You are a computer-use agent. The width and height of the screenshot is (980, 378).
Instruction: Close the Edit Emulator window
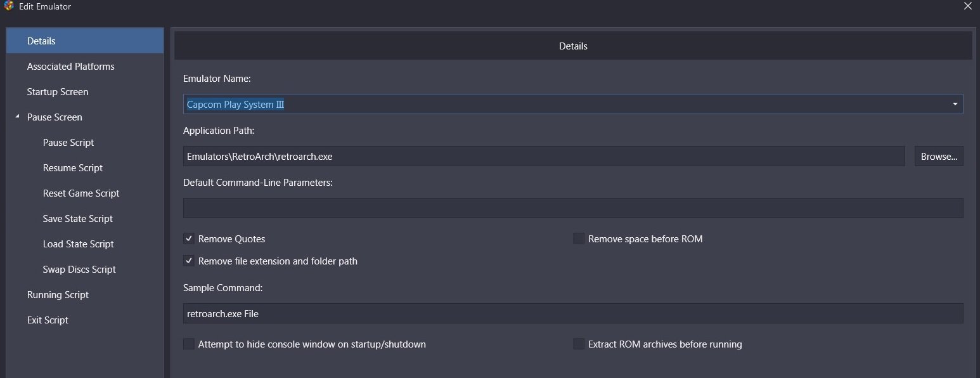click(967, 6)
